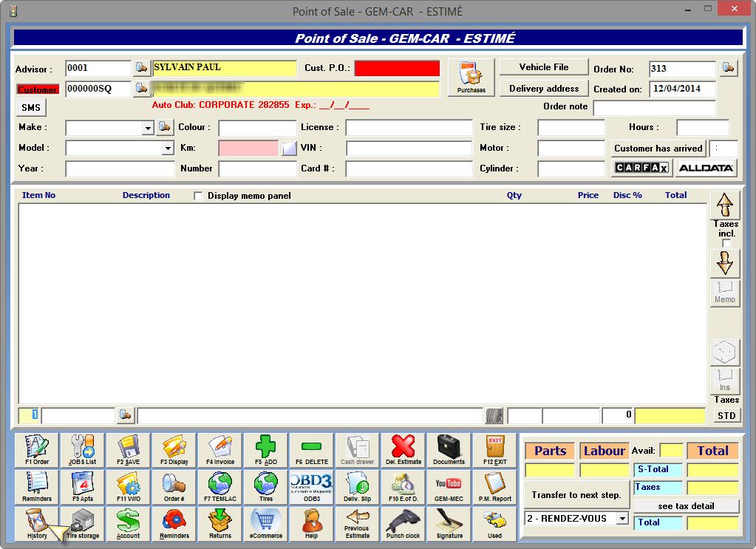Open F11 WO

coord(129,487)
